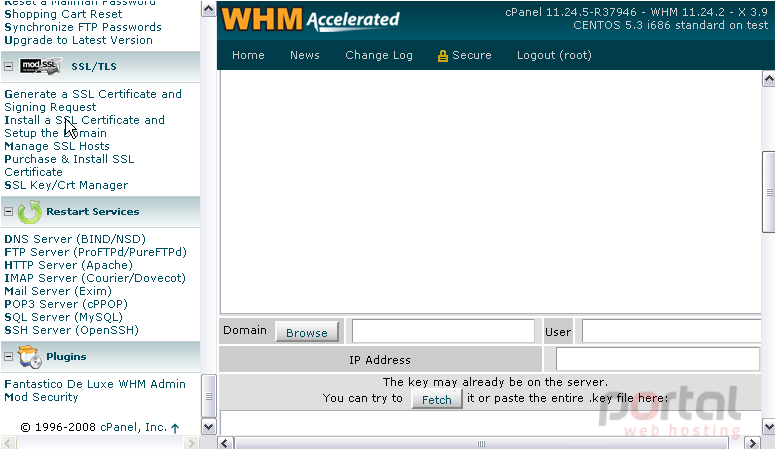Collapse the SSL/TLS section
Image resolution: width=776 pixels, height=450 pixels.
[8, 66]
